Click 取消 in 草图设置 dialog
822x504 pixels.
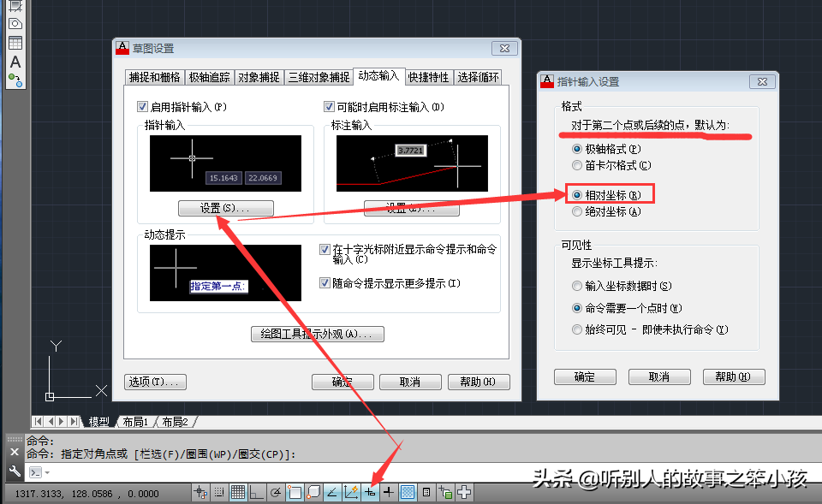[410, 382]
